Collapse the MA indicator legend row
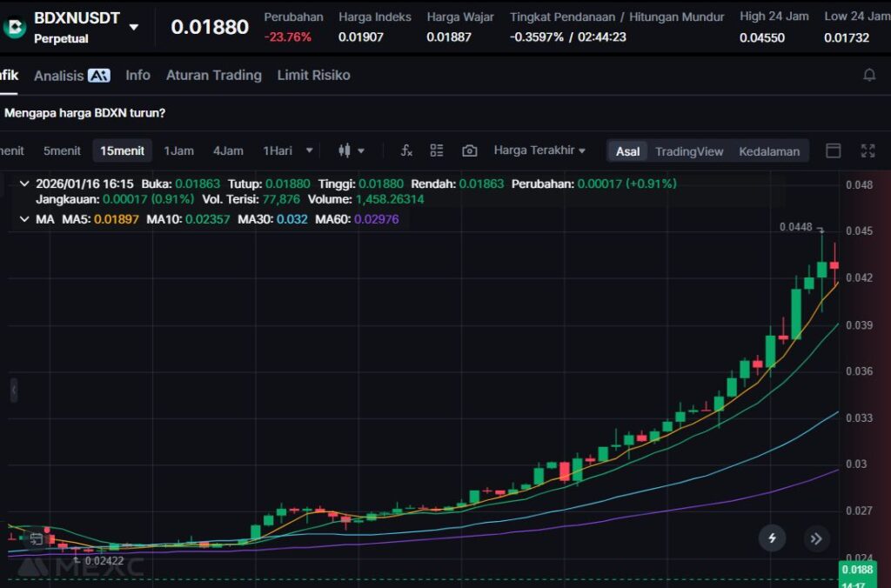Viewport: 891px width, 588px height. [x=24, y=219]
